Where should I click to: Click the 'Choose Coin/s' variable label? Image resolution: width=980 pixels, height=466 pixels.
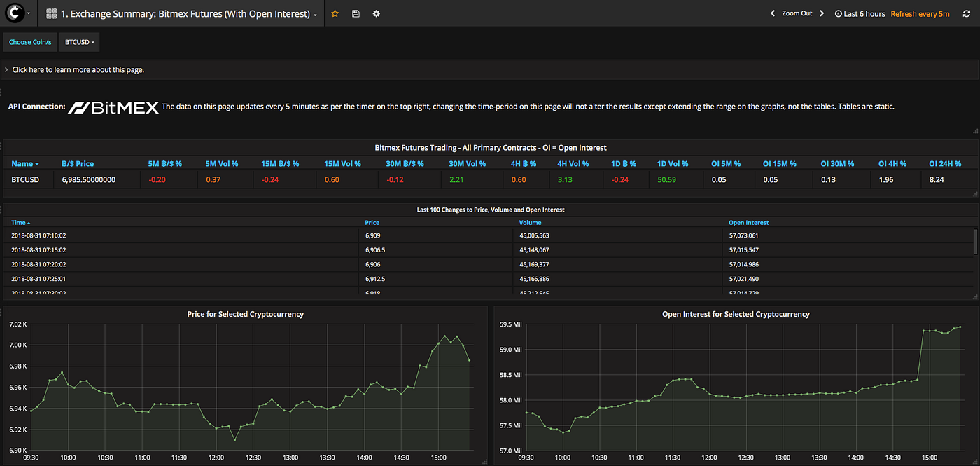[30, 42]
